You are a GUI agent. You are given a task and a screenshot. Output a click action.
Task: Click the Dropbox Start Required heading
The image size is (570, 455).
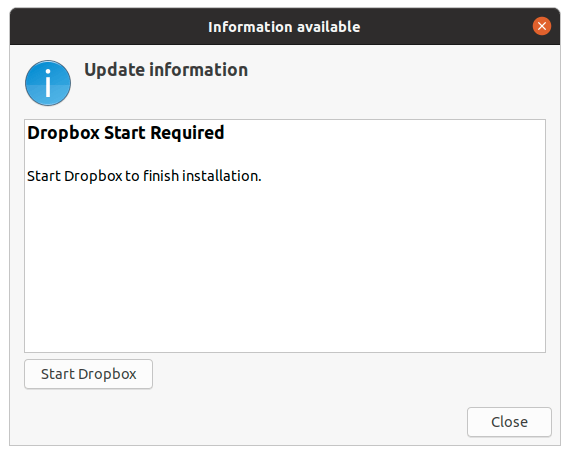click(x=126, y=133)
